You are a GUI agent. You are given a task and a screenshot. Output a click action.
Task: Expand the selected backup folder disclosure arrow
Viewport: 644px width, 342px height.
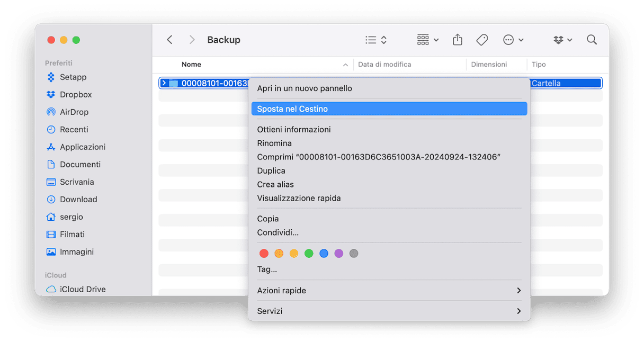pos(164,83)
